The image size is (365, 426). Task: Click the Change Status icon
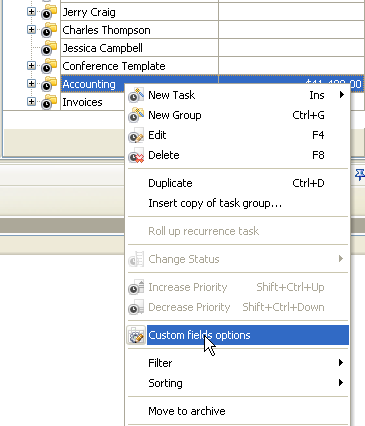pos(136,259)
